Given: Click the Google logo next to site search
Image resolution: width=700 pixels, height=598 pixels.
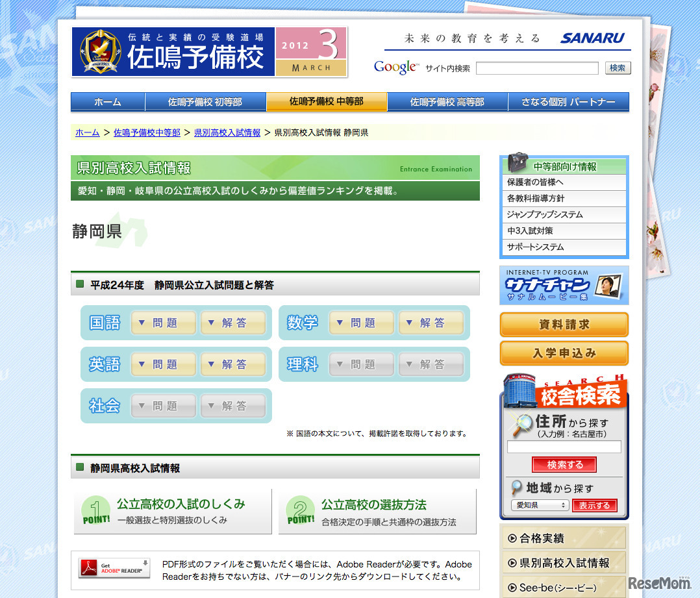Looking at the screenshot, I should 395,67.
